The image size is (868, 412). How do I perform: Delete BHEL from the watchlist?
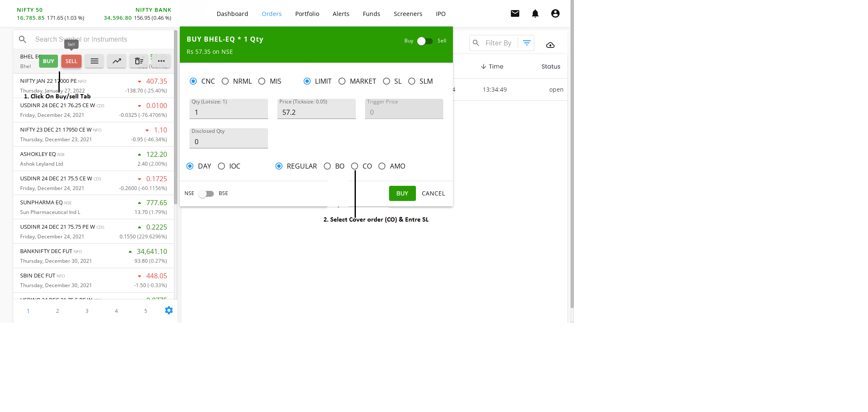click(x=139, y=61)
